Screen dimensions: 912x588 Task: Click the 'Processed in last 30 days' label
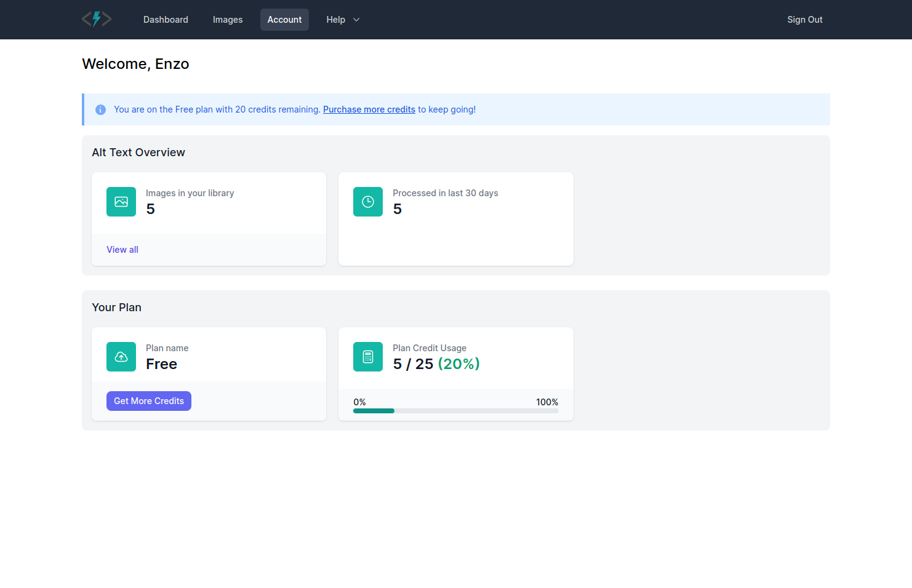point(446,193)
